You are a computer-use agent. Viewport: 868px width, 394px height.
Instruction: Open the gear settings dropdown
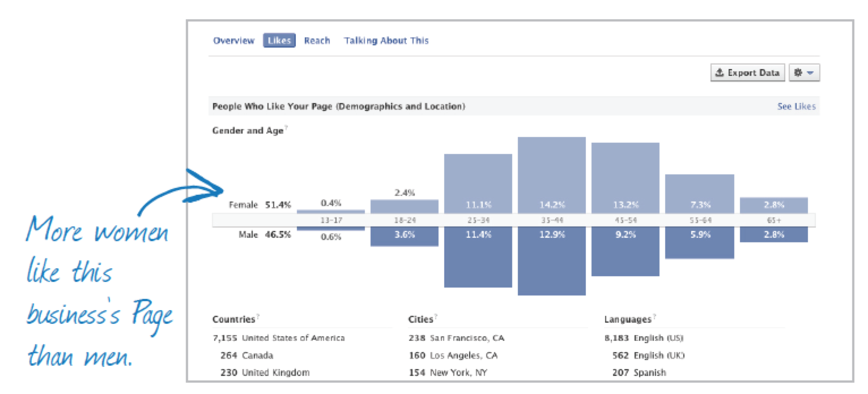[x=803, y=73]
